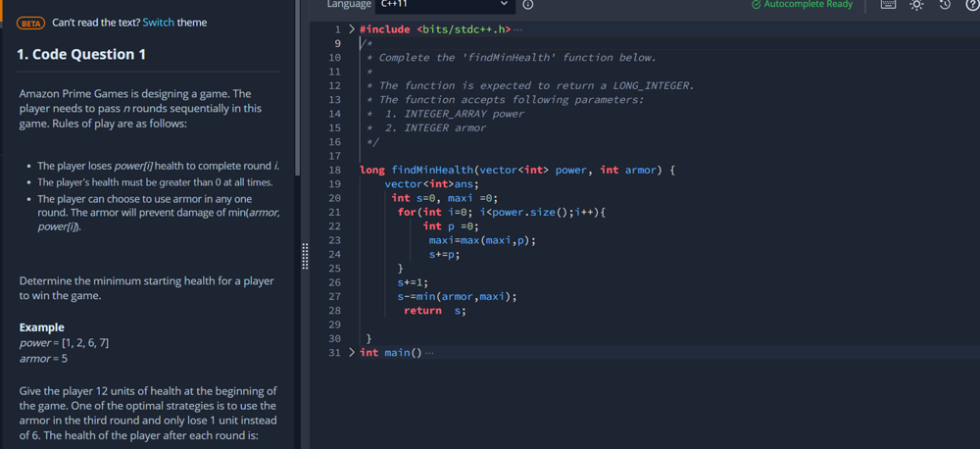Expand the folded int main() block
Viewport: 980px width, 449px height.
[x=352, y=353]
